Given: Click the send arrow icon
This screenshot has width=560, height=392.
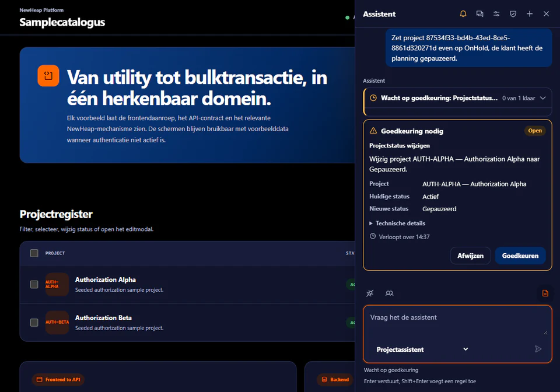Looking at the screenshot, I should 538,349.
